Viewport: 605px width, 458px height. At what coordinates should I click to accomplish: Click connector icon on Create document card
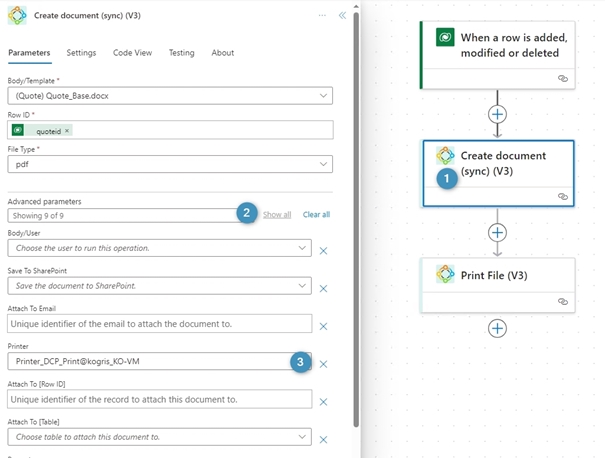[x=445, y=156]
